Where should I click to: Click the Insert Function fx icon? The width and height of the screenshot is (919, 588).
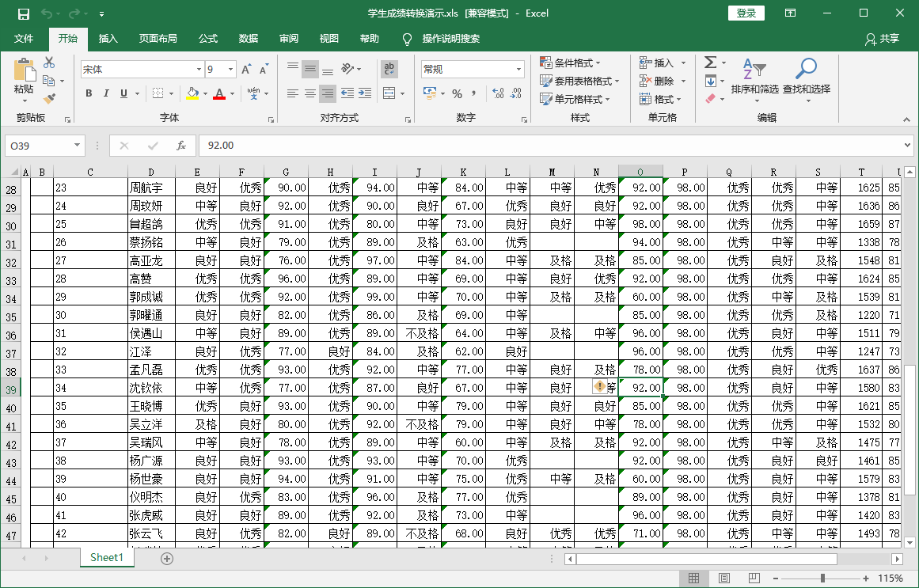(x=181, y=146)
